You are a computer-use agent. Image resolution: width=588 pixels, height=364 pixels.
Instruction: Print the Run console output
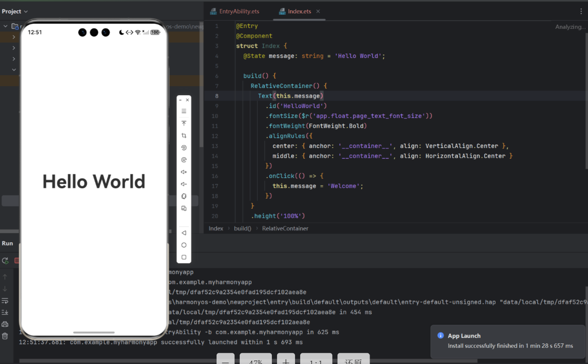[x=5, y=324]
